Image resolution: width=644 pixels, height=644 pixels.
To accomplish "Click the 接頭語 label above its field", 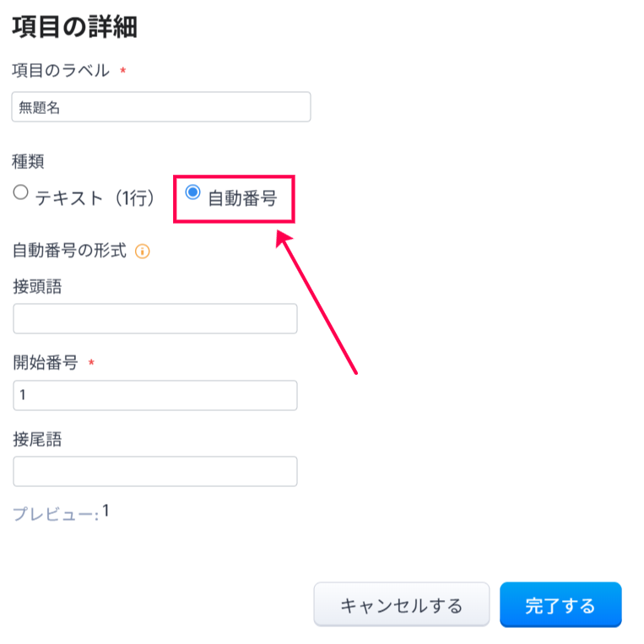I will [37, 286].
